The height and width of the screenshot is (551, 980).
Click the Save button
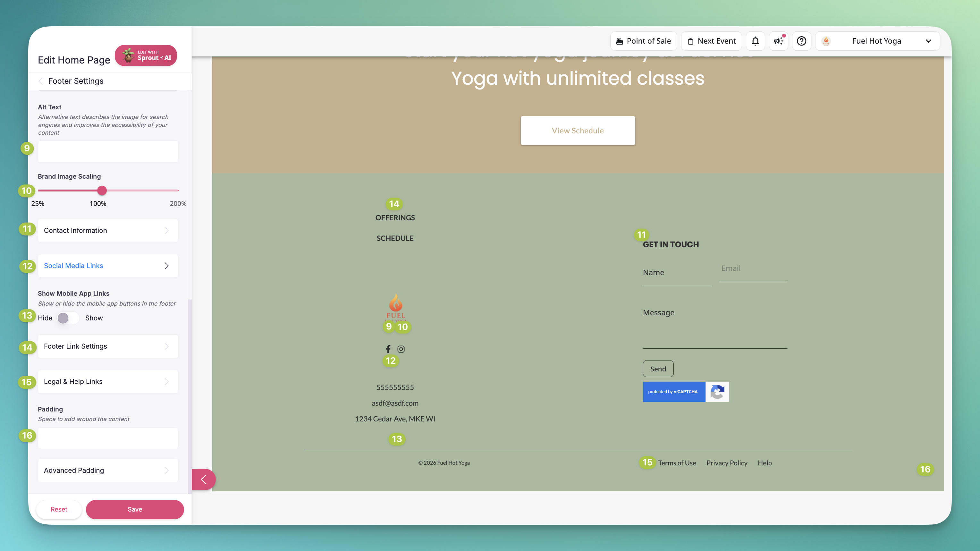tap(135, 510)
